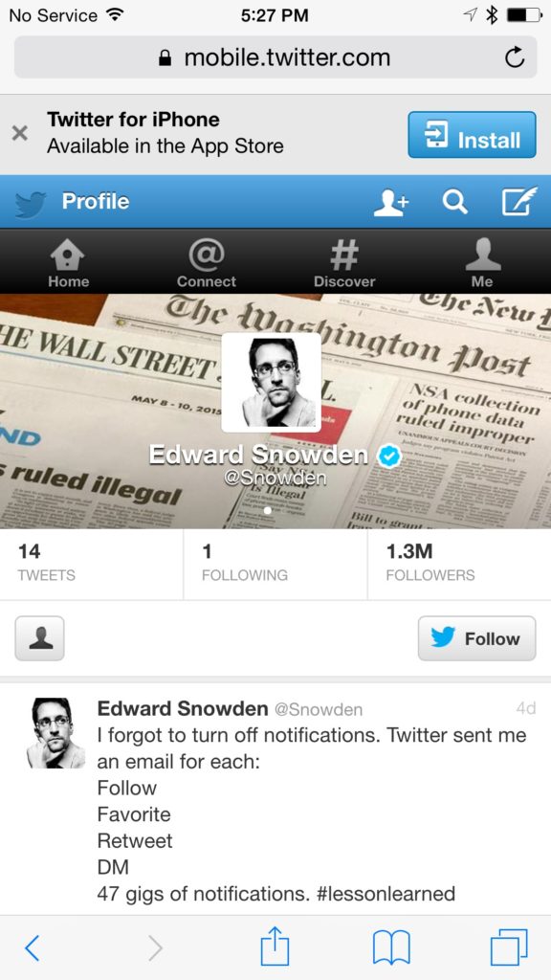Install the Twitter for iPhone app
Image resolution: width=551 pixels, height=980 pixels.
(x=472, y=135)
